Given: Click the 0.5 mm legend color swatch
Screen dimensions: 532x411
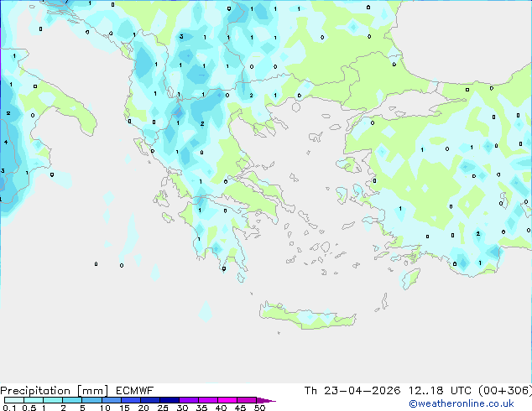Looking at the screenshot, I should point(34,400).
